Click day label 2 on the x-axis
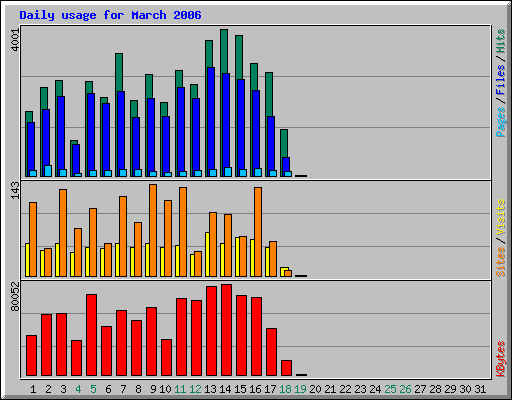The width and height of the screenshot is (512, 400). [x=48, y=389]
